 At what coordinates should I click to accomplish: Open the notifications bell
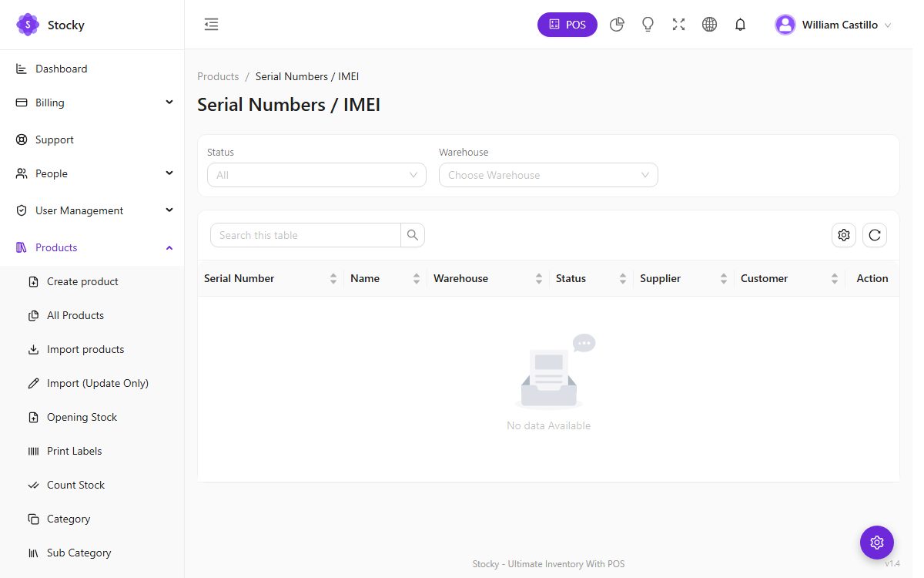[x=741, y=25]
